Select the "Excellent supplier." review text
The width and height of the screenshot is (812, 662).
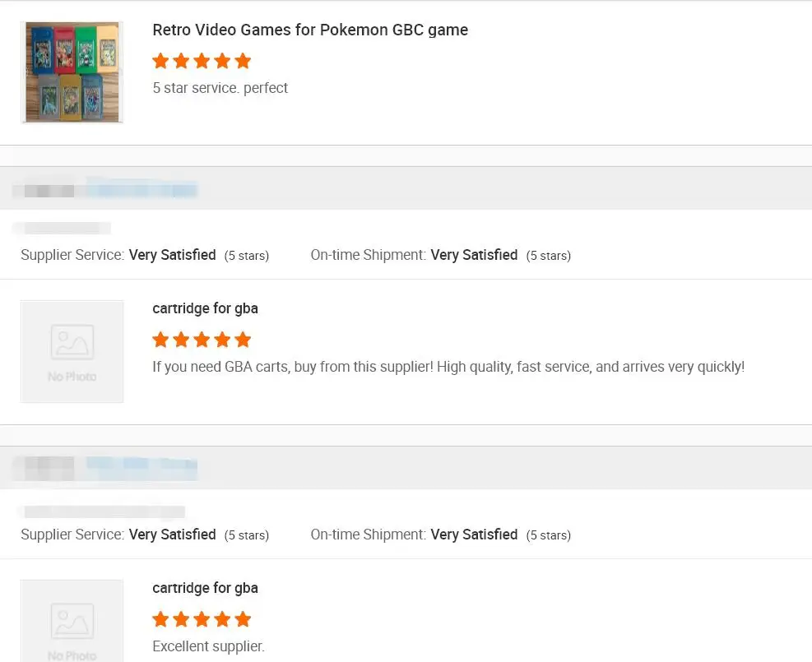pos(209,646)
